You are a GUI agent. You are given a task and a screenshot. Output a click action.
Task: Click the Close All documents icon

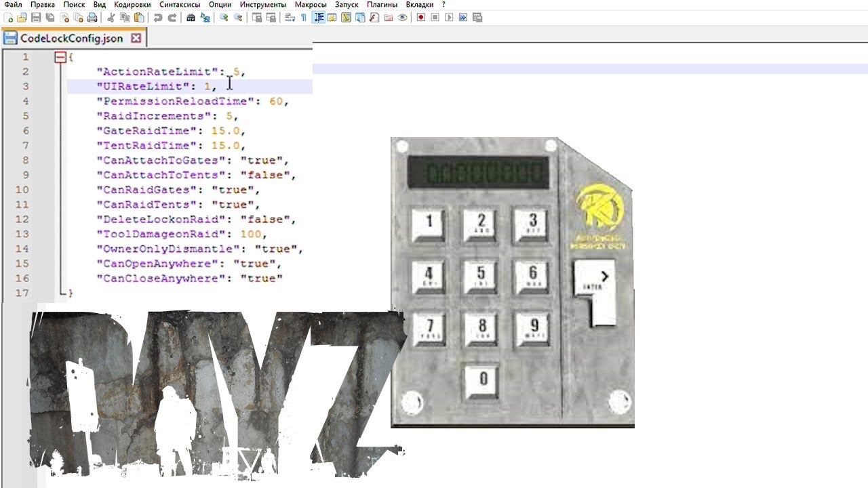(x=78, y=18)
